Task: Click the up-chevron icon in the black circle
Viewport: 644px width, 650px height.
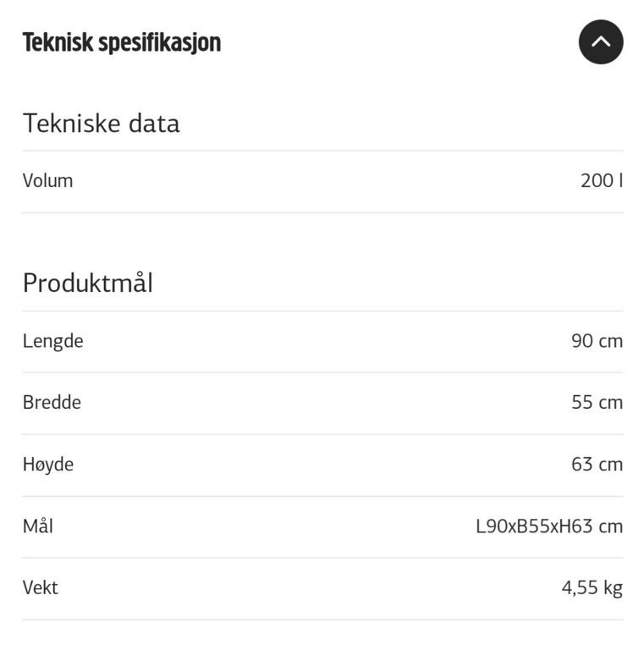Action: (601, 41)
